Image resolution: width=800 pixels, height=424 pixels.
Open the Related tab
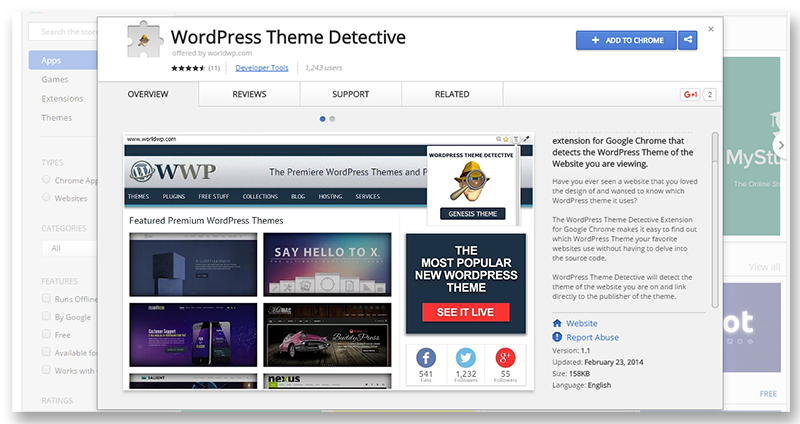[x=452, y=94]
